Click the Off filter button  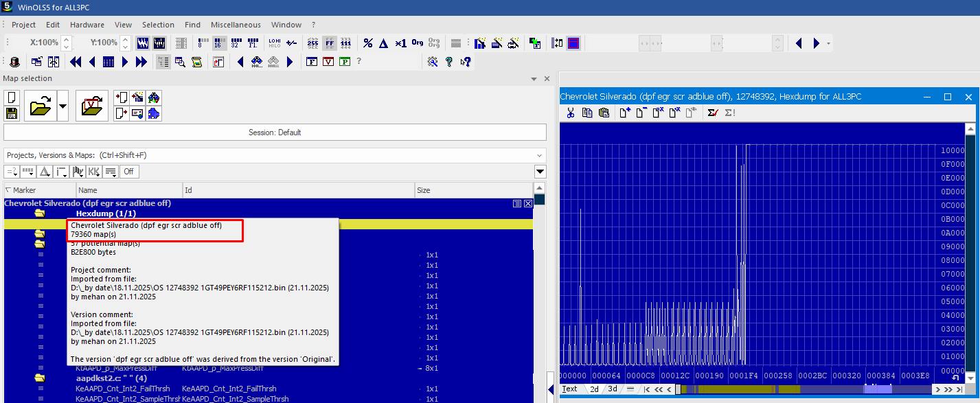(128, 172)
